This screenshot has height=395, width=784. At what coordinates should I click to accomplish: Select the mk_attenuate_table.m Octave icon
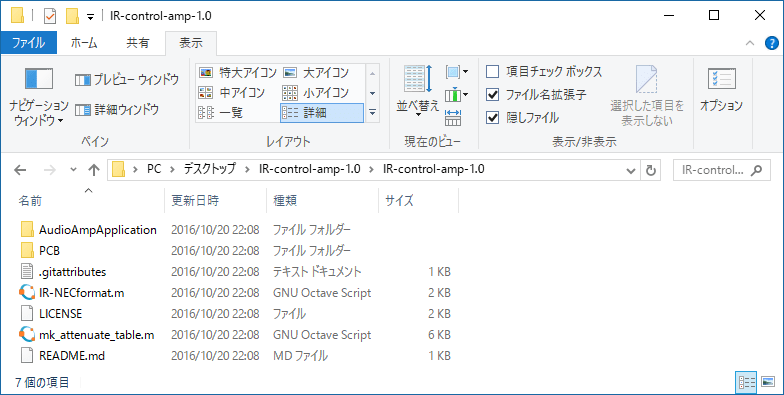[27, 334]
